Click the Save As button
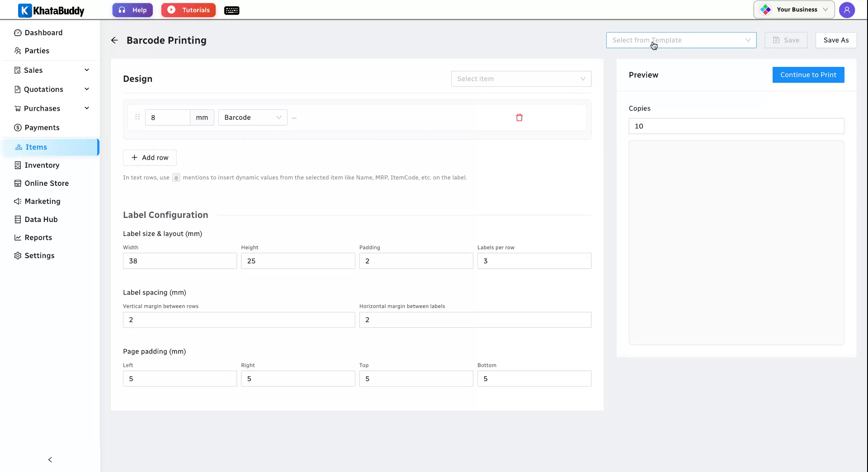Viewport: 868px width, 472px height. click(836, 40)
